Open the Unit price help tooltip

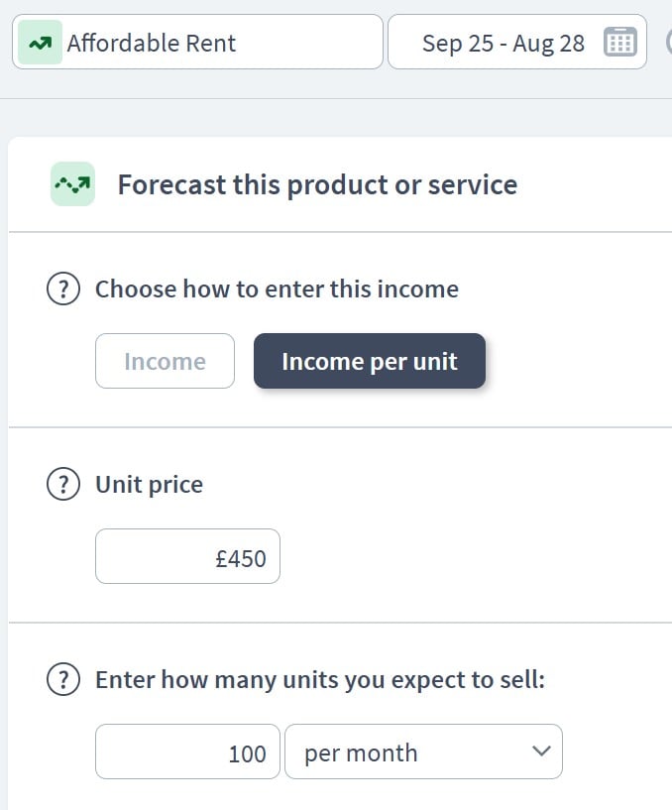(63, 485)
